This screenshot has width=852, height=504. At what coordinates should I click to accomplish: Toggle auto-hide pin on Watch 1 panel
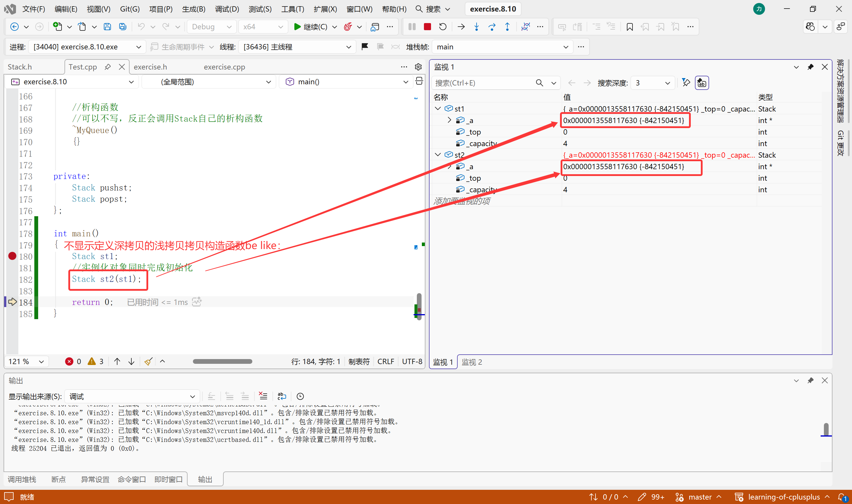click(x=810, y=67)
